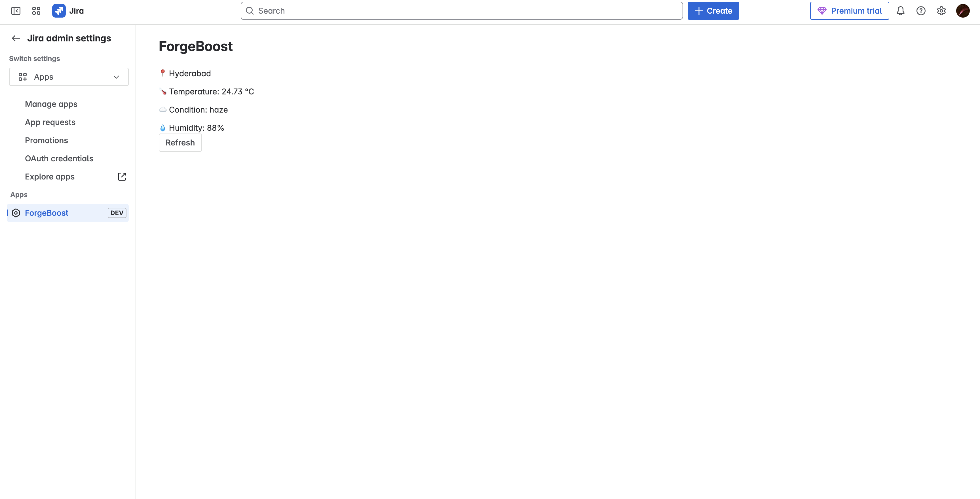
Task: Select Promotions in the sidebar
Action: point(47,140)
